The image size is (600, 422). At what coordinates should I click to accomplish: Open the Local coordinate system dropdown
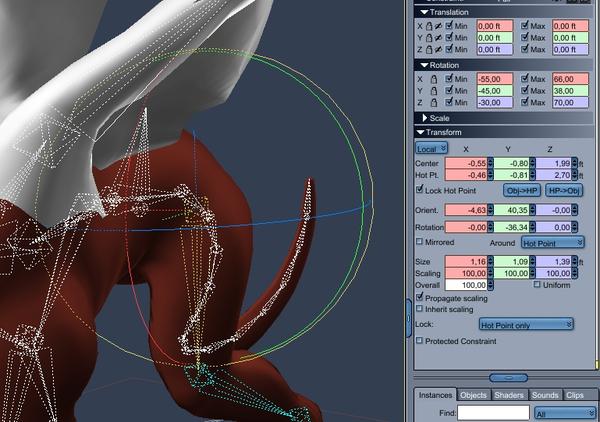point(431,148)
